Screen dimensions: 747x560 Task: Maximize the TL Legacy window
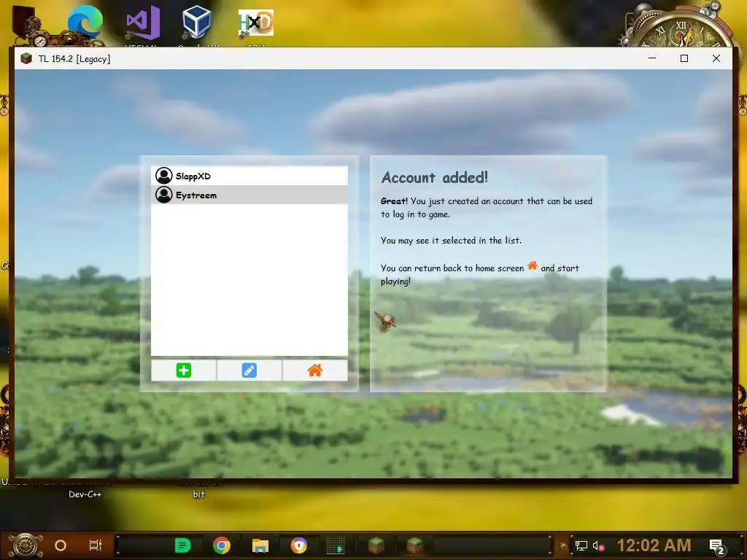[684, 58]
